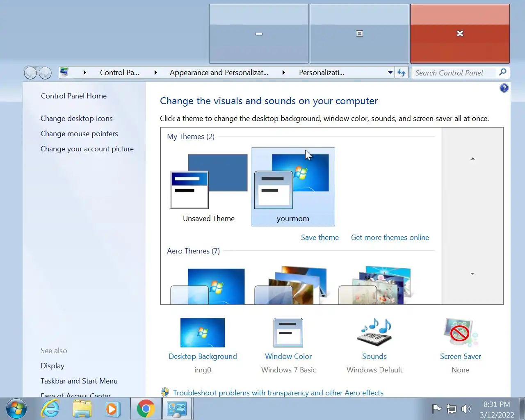Image resolution: width=525 pixels, height=420 pixels.
Task: Click Get more themes online
Action: 390,237
